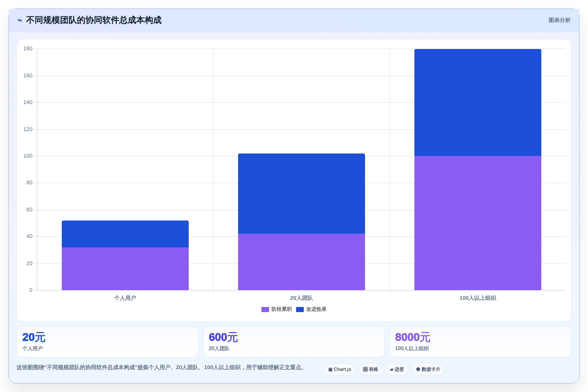Toggle the 改进效果 legend blue swatch
588x392 pixels.
pyautogui.click(x=300, y=310)
